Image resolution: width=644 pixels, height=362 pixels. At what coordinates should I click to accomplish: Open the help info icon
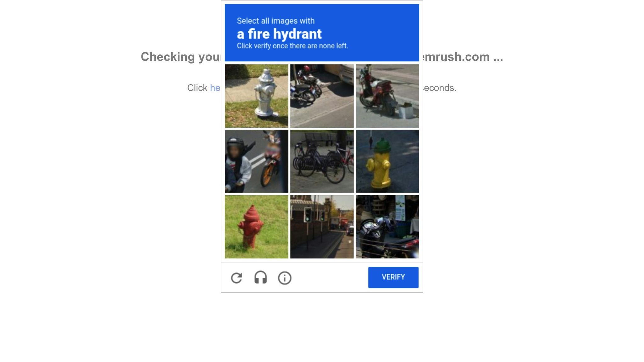point(285,278)
